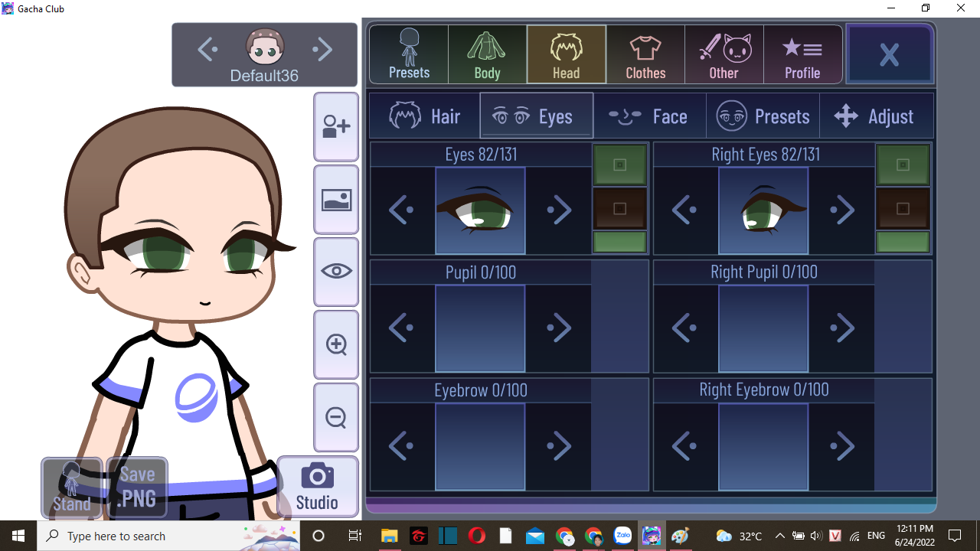The width and height of the screenshot is (980, 551).
Task: Pick the brown Right Eyes swatch
Action: (x=903, y=208)
